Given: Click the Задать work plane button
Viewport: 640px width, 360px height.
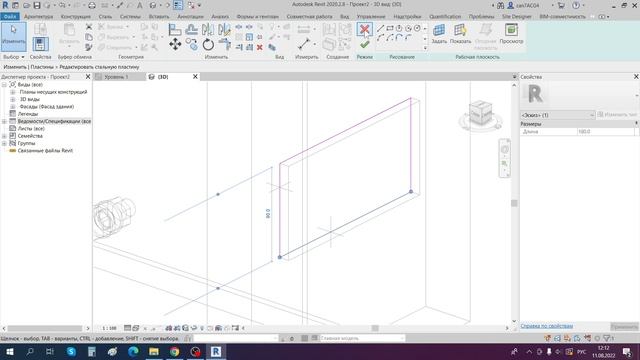Looking at the screenshot, I should click(439, 33).
